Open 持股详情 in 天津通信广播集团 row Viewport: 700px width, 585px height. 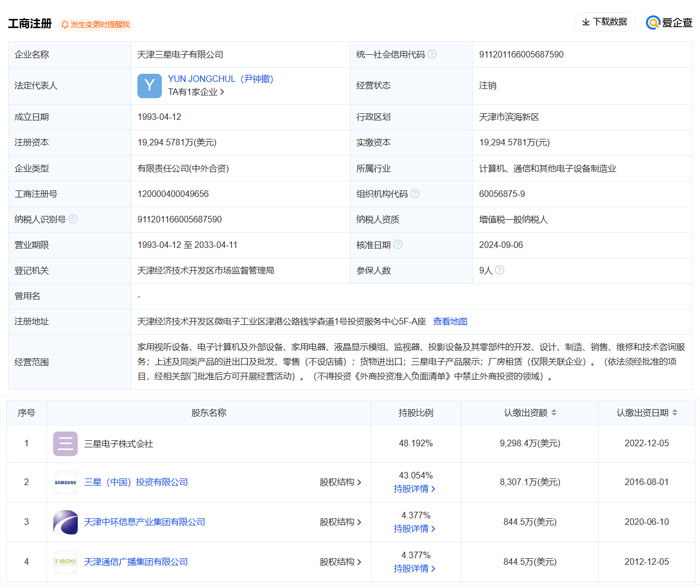(414, 568)
